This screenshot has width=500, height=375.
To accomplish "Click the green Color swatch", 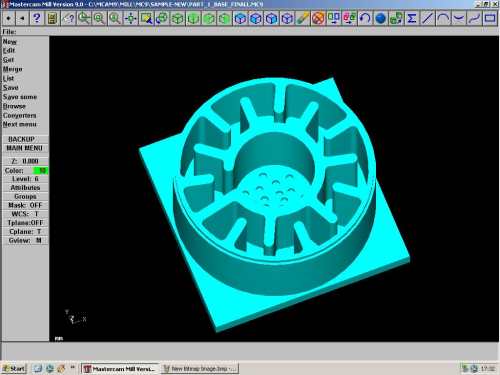I will pos(41,170).
